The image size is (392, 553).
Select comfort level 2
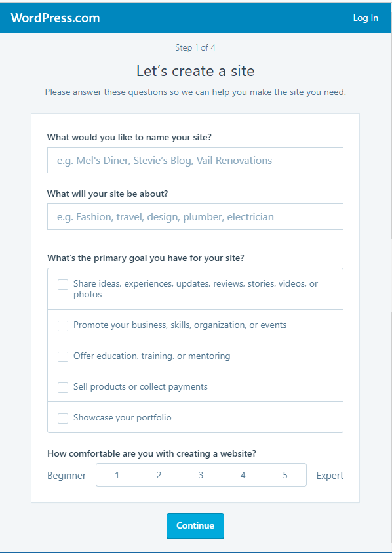pyautogui.click(x=159, y=475)
